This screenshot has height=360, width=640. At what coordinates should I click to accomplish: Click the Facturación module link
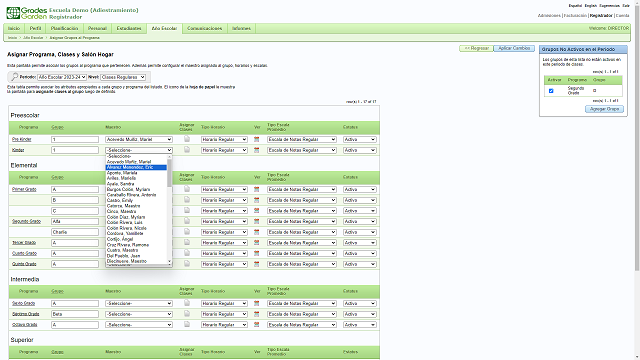click(576, 16)
